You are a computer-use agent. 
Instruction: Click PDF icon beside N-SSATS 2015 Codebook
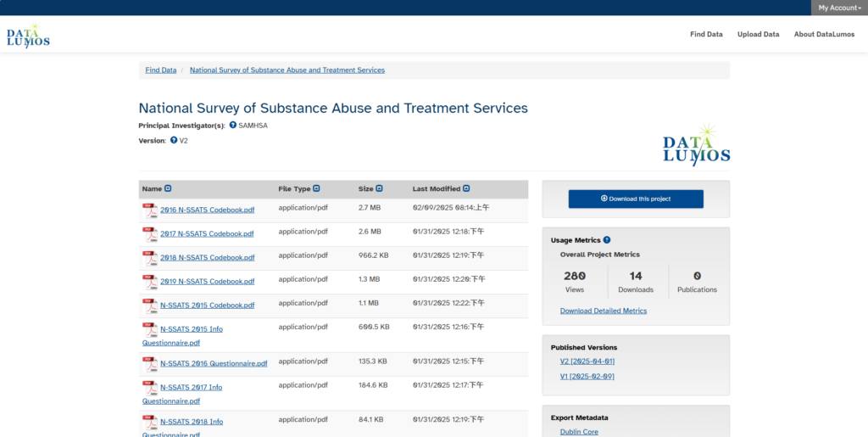[150, 305]
